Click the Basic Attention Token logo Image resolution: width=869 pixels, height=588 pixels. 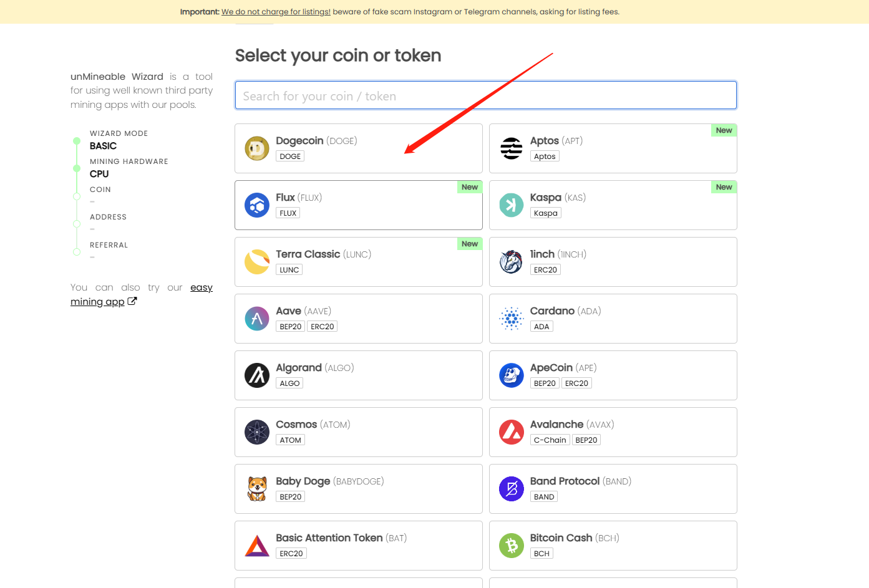[257, 546]
